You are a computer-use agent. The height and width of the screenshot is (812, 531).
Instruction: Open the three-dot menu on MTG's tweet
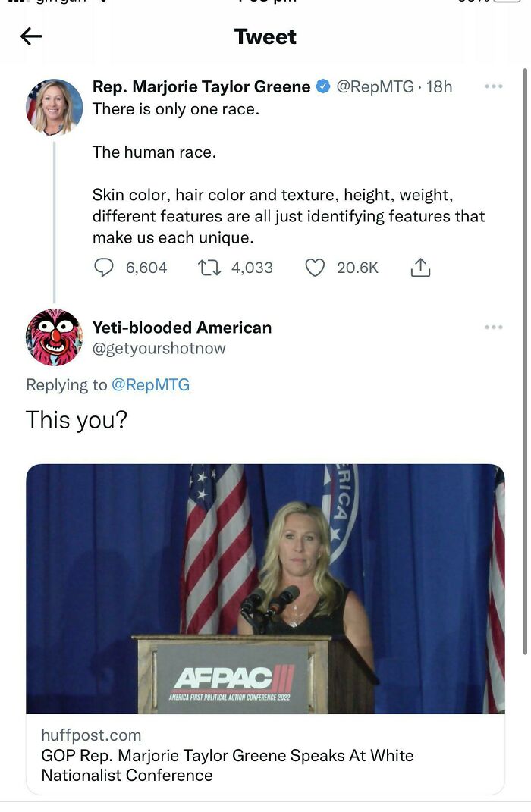coord(494,86)
